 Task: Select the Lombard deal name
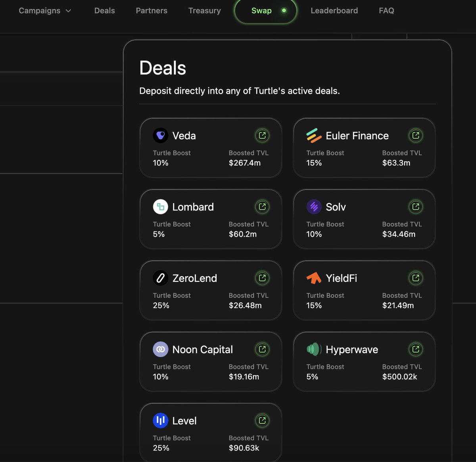(x=193, y=207)
